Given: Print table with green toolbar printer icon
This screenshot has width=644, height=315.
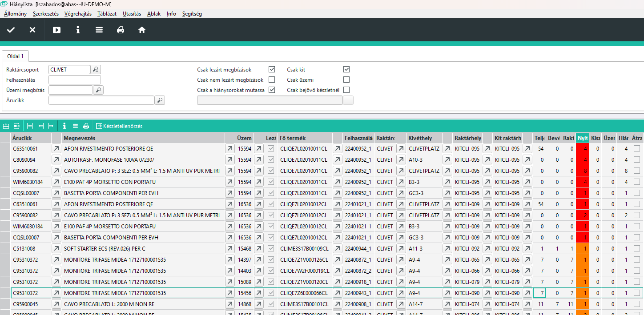Looking at the screenshot, I should [x=86, y=126].
